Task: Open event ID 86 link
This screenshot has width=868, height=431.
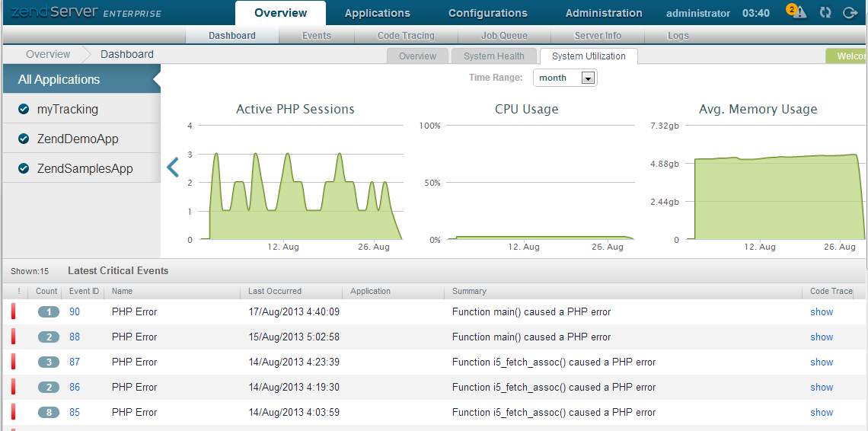Action: point(75,388)
